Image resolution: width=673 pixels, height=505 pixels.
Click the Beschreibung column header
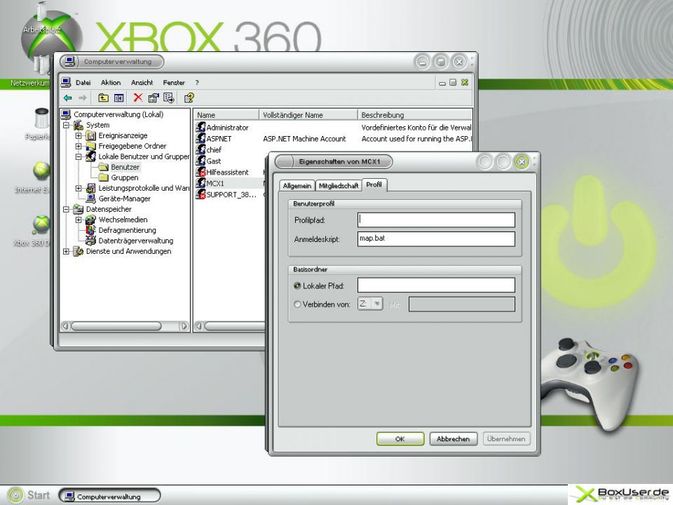click(415, 115)
